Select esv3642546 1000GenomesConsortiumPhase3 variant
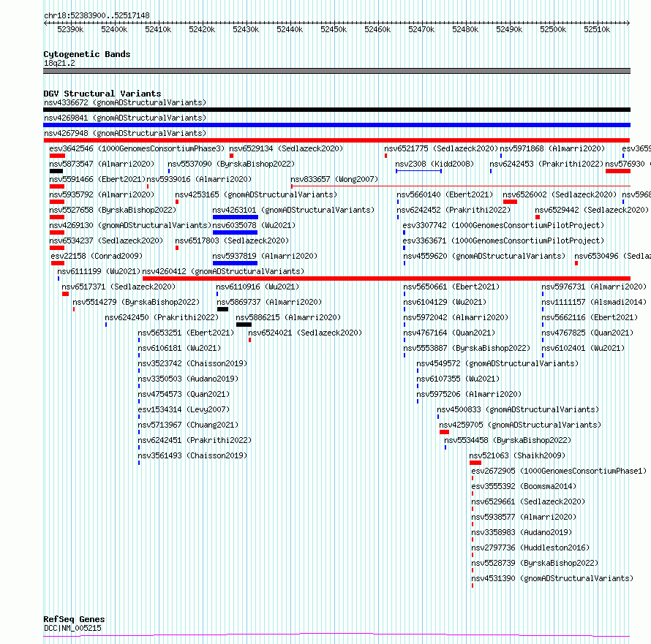651x644 pixels. (137, 148)
